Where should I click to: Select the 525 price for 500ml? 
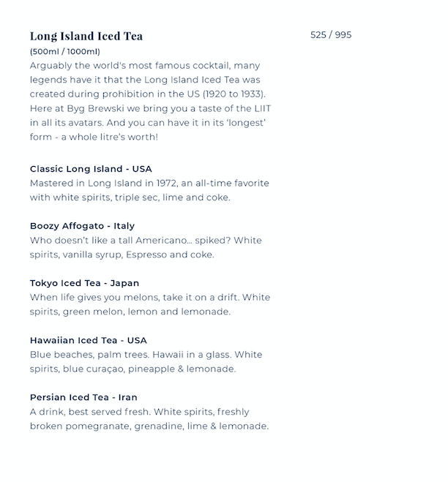click(318, 35)
